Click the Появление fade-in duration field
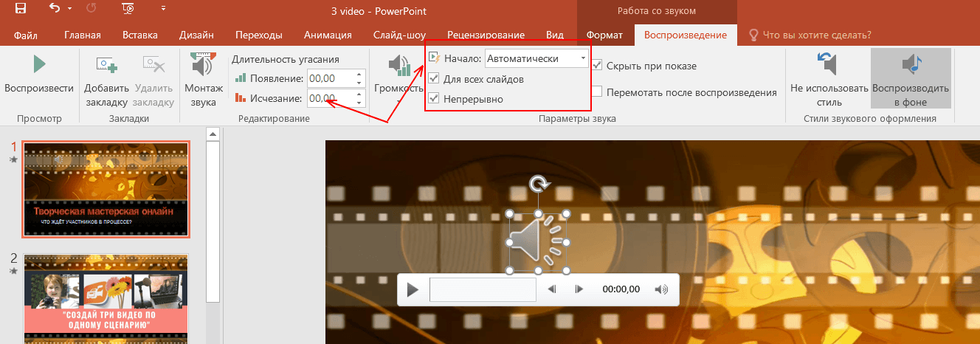This screenshot has width=980, height=344. (331, 78)
